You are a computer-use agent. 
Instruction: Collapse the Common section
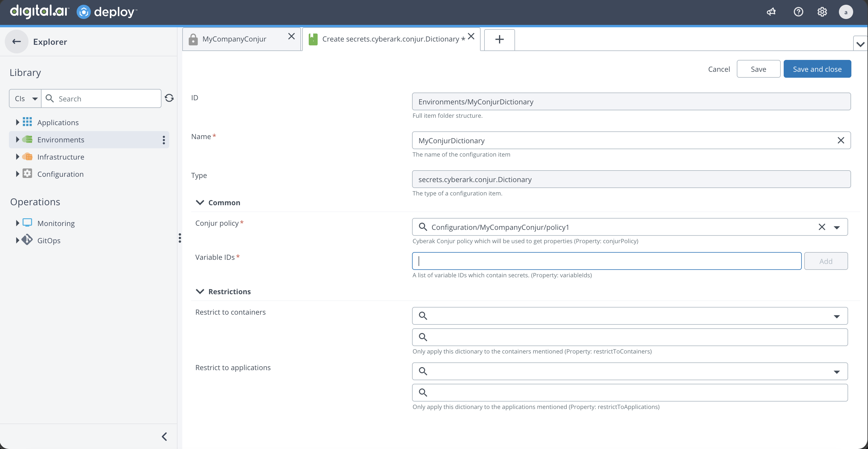coord(200,202)
